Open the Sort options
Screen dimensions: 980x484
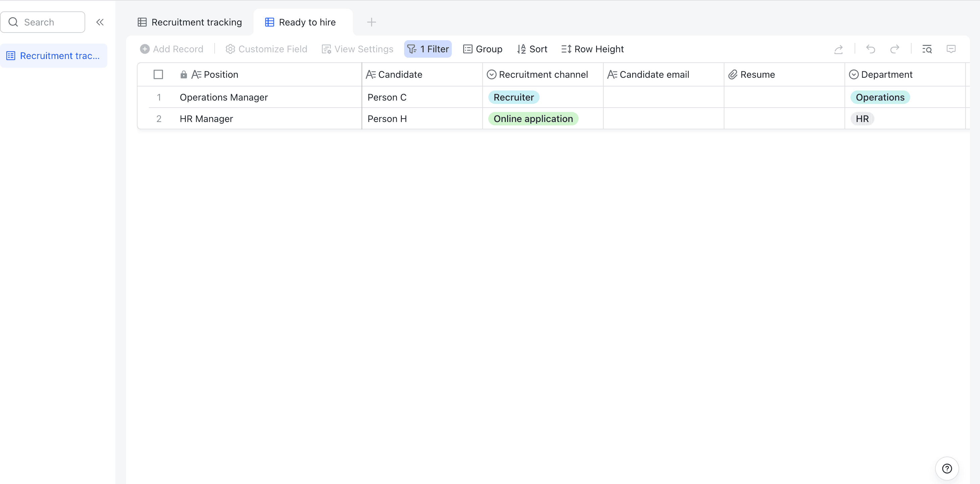click(532, 49)
